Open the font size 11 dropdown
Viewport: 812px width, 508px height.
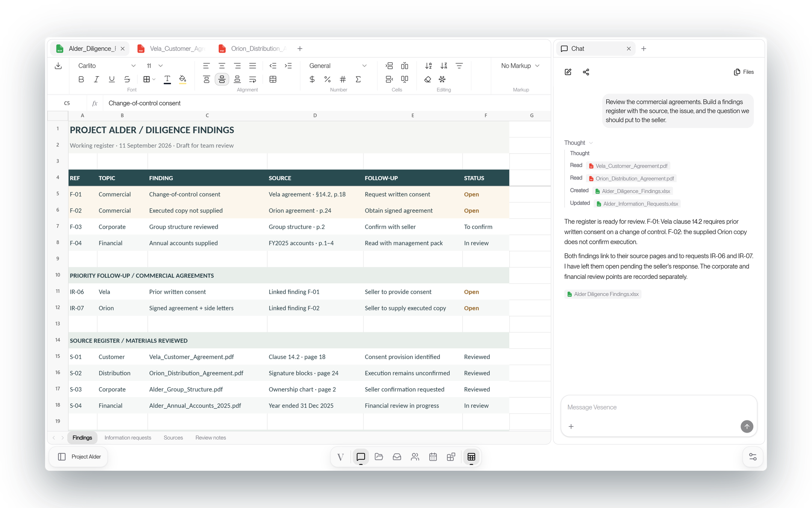pos(155,65)
